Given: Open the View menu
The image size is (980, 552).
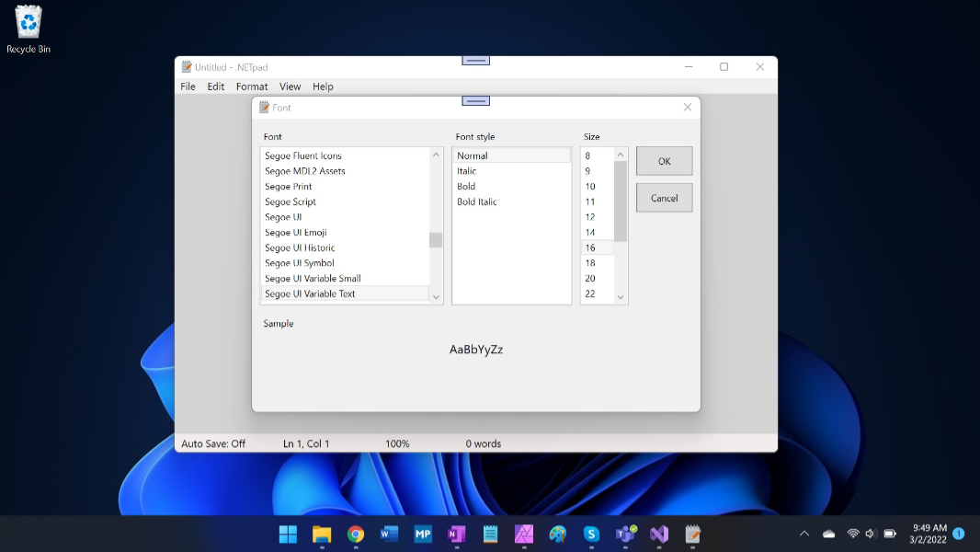Looking at the screenshot, I should 290,86.
